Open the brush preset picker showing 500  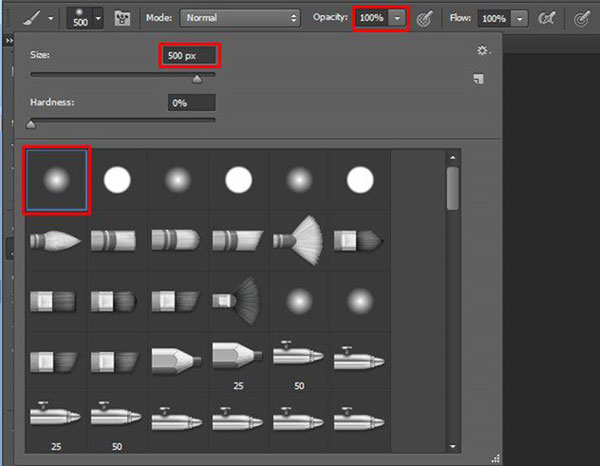pyautogui.click(x=84, y=18)
